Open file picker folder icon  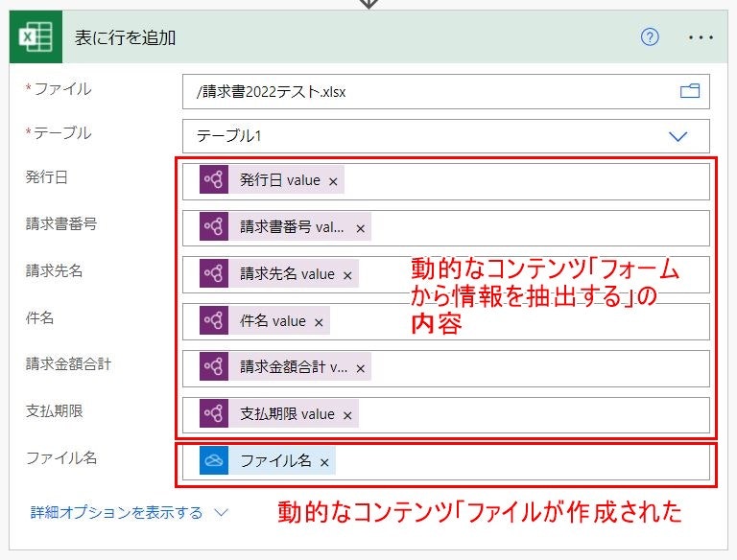690,91
